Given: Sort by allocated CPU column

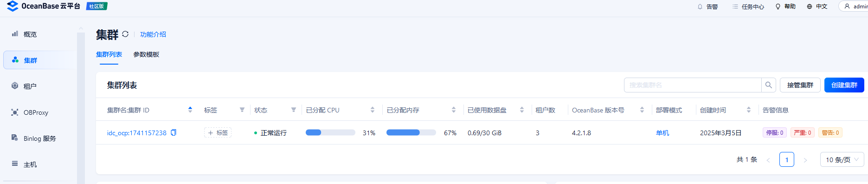Looking at the screenshot, I should [x=373, y=110].
